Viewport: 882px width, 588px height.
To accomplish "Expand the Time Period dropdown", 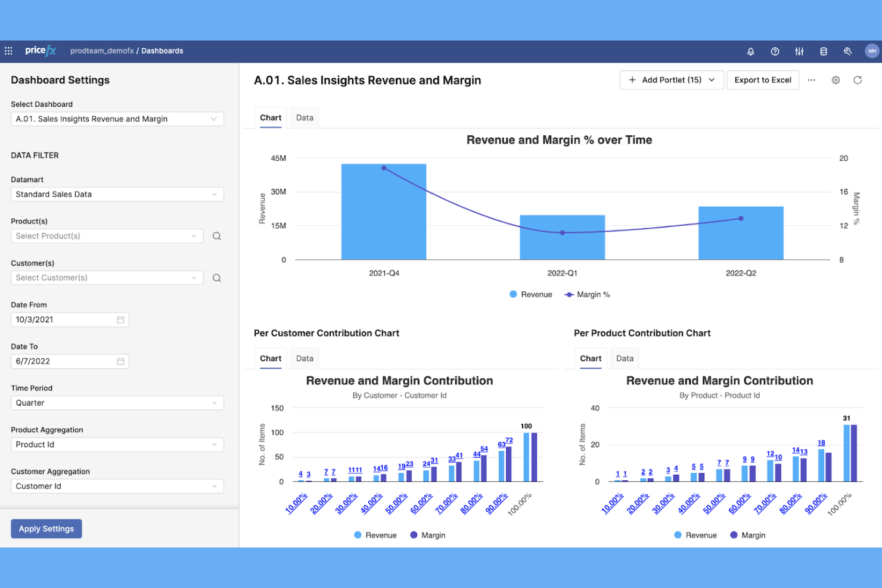I will pyautogui.click(x=117, y=403).
